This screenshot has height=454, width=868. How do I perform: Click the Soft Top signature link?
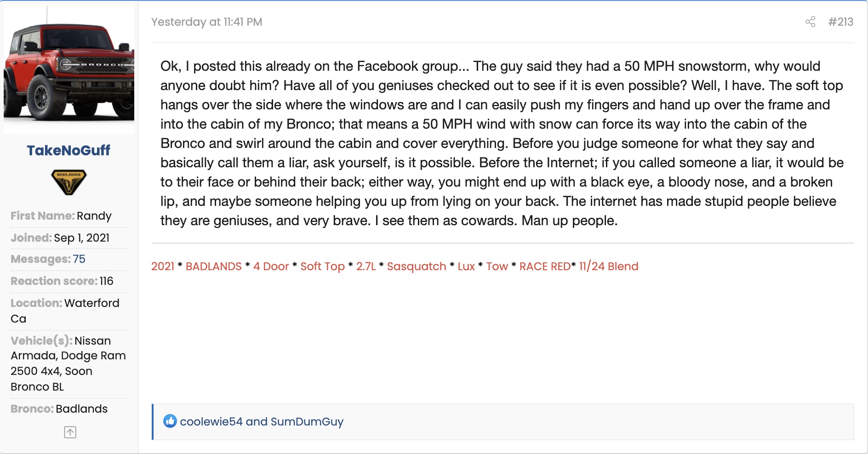322,267
